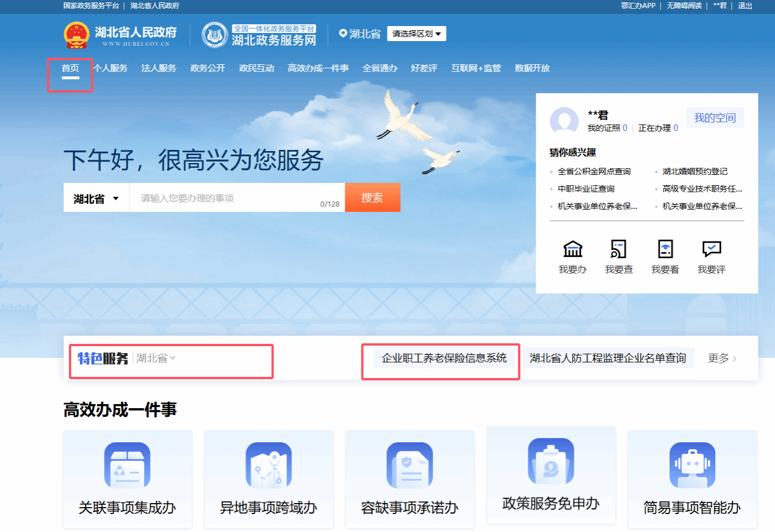The height and width of the screenshot is (532, 775).
Task: Click the 我要评 comment icon
Action: [711, 250]
